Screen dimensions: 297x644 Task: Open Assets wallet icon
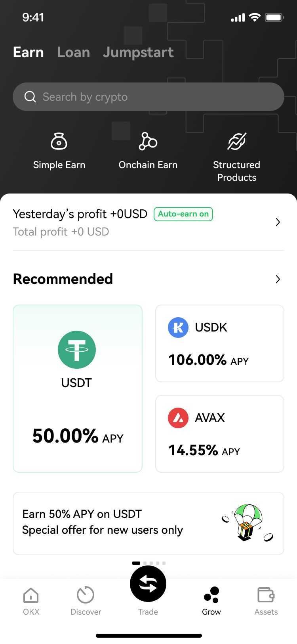(x=266, y=595)
